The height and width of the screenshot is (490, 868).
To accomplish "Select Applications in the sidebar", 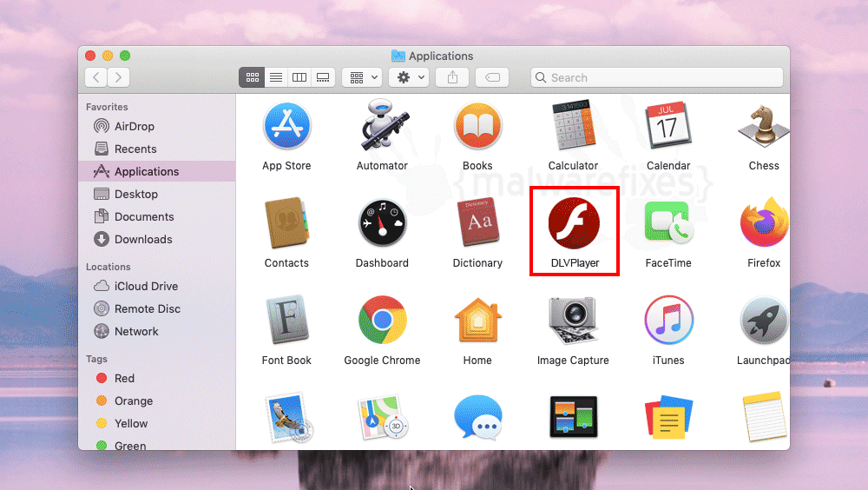I will (x=157, y=171).
